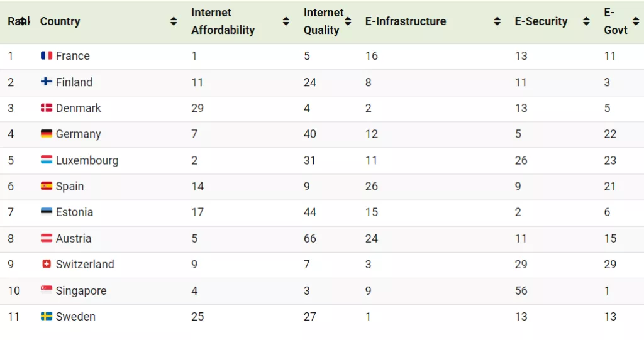Click the Finland country name
644x340 pixels.
74,82
